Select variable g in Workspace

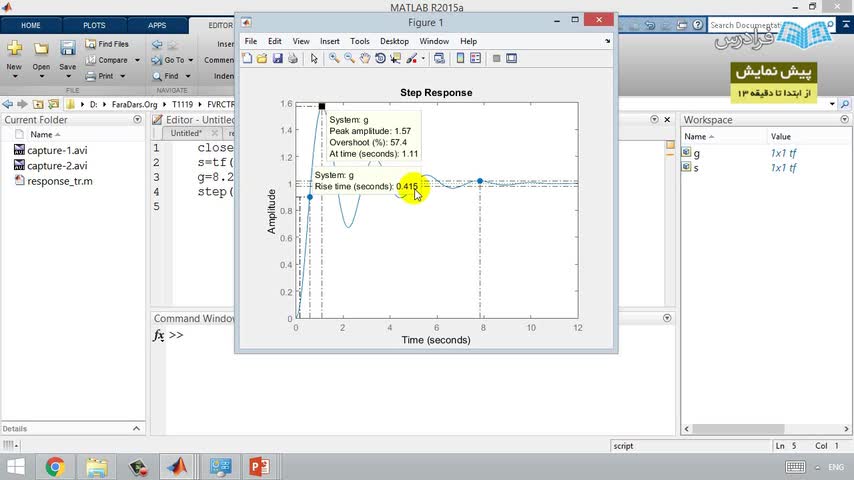click(697, 153)
